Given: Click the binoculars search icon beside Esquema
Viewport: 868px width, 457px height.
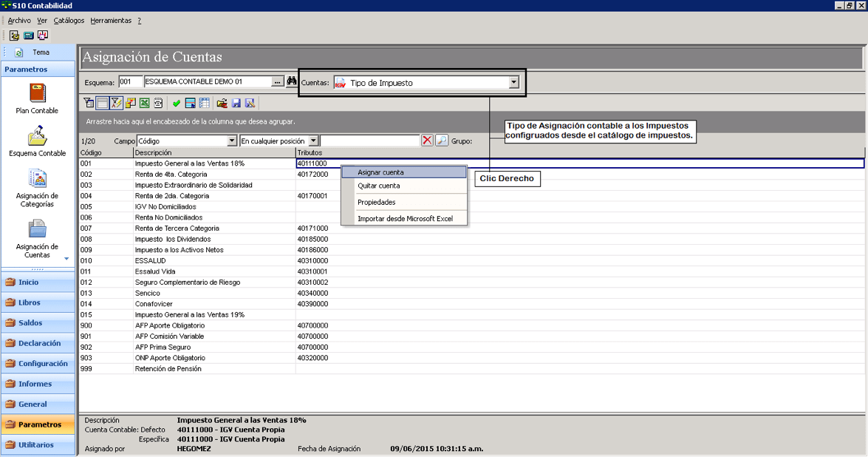Looking at the screenshot, I should [292, 81].
